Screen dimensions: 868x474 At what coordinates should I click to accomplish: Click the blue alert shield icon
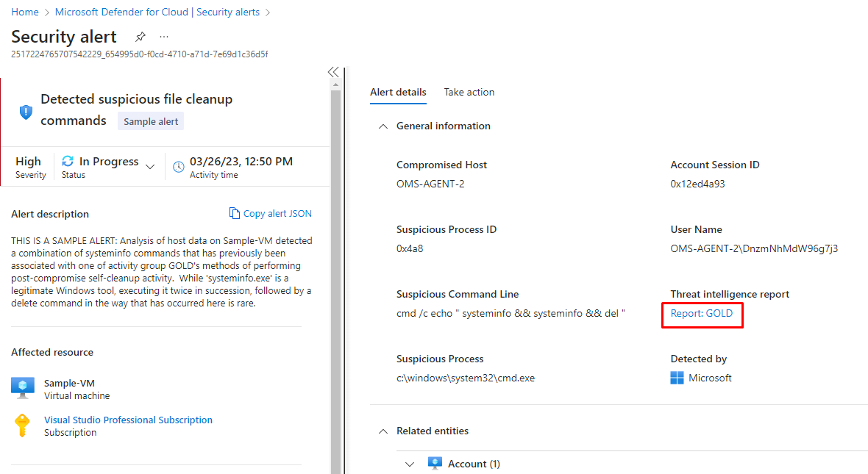click(26, 112)
